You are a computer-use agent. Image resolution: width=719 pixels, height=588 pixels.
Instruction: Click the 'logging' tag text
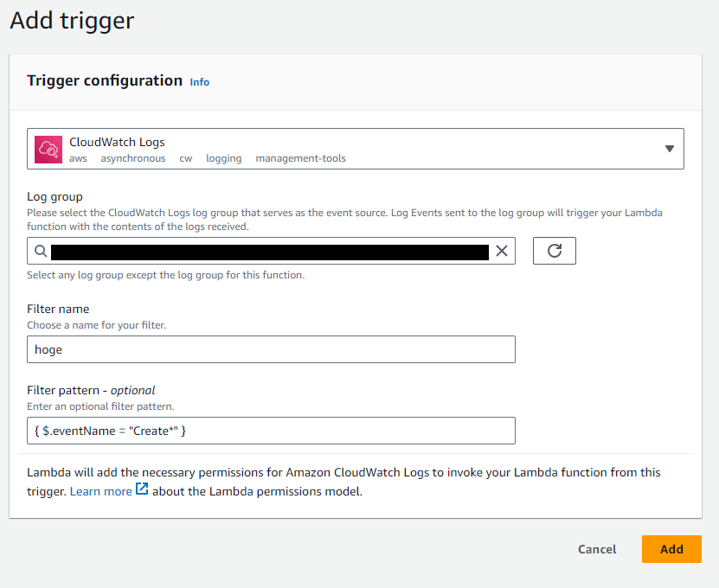tap(224, 158)
